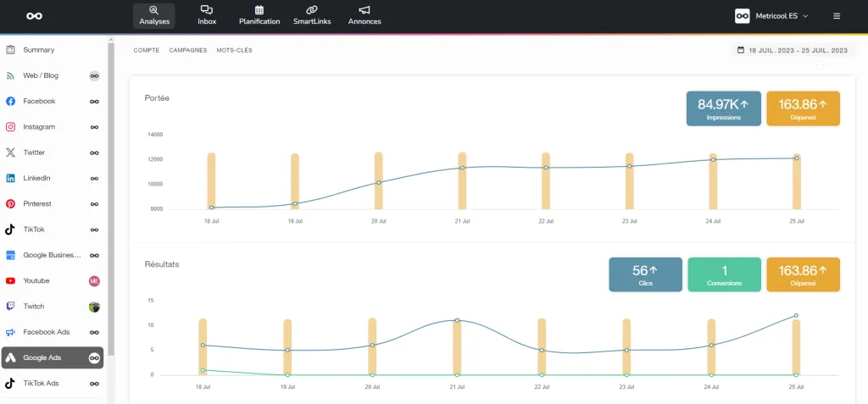The height and width of the screenshot is (404, 868).
Task: Select Instagram in the sidebar
Action: coord(39,127)
